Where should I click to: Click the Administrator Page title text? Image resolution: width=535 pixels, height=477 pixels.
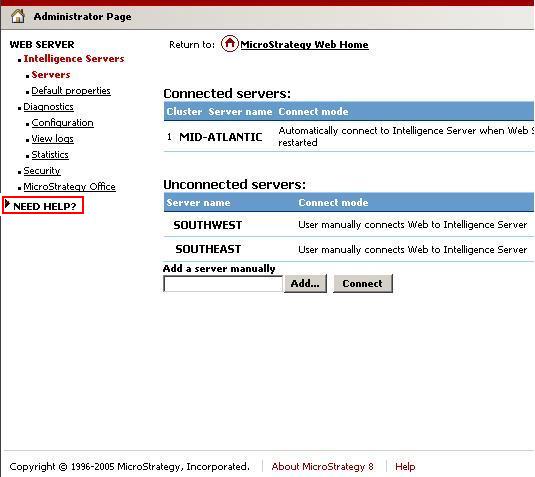click(83, 16)
